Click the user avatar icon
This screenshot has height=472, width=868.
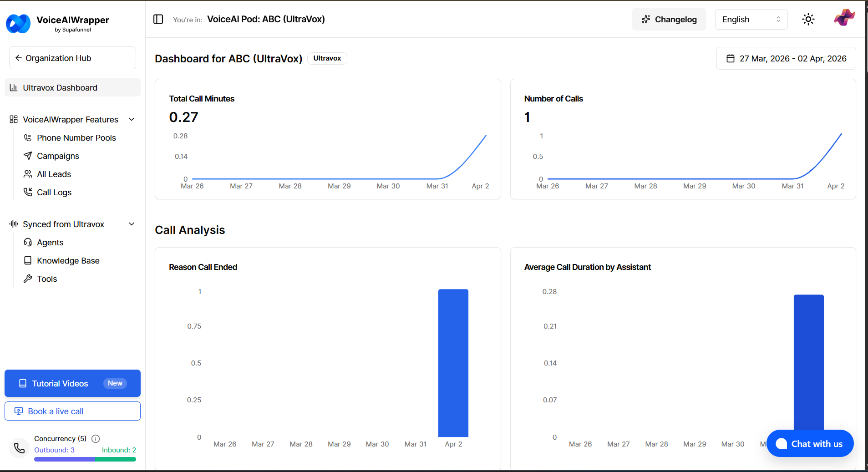(844, 18)
